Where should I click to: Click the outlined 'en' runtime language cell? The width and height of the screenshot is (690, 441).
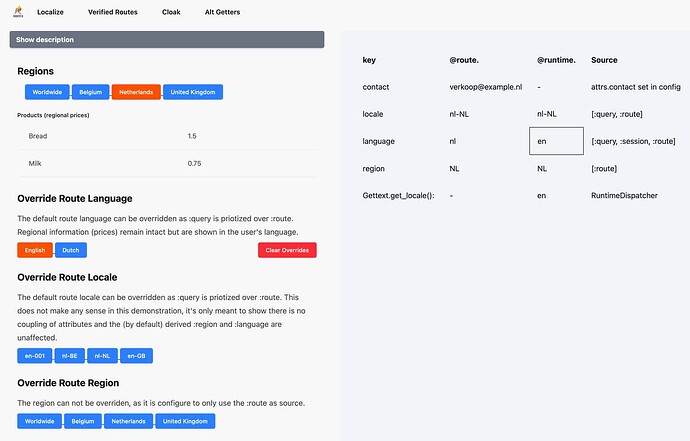555,142
